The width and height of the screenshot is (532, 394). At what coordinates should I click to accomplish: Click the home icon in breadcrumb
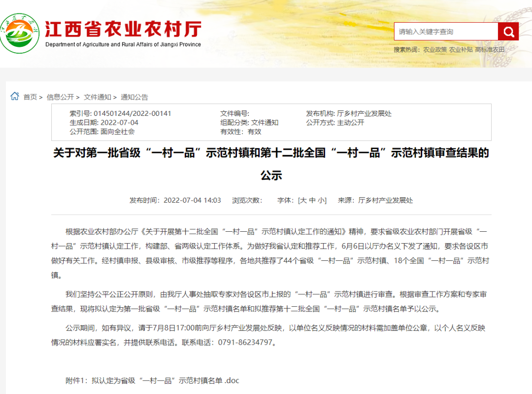tap(15, 97)
